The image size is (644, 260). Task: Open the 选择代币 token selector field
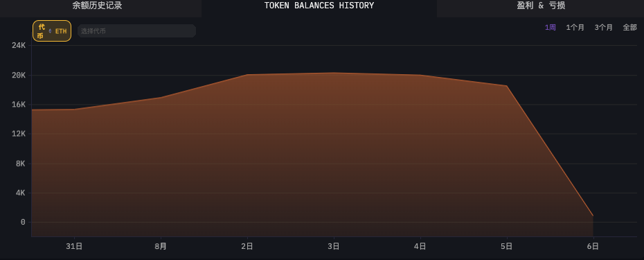(x=137, y=31)
